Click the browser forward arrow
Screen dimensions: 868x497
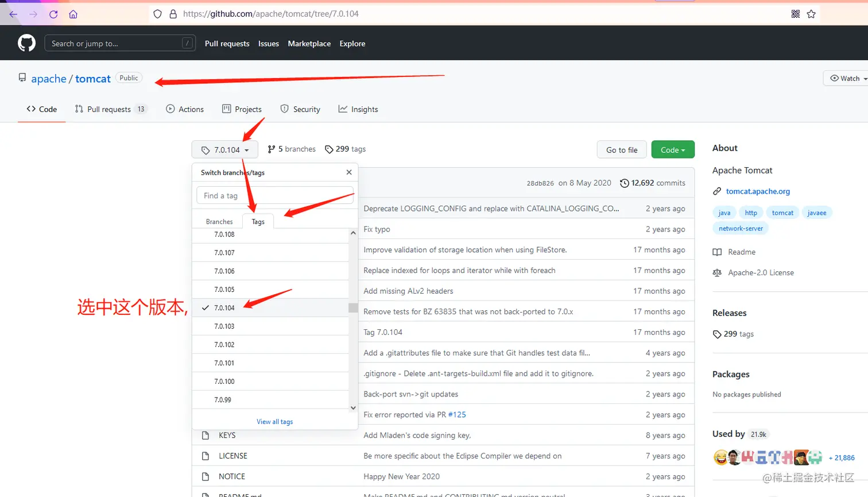click(33, 14)
